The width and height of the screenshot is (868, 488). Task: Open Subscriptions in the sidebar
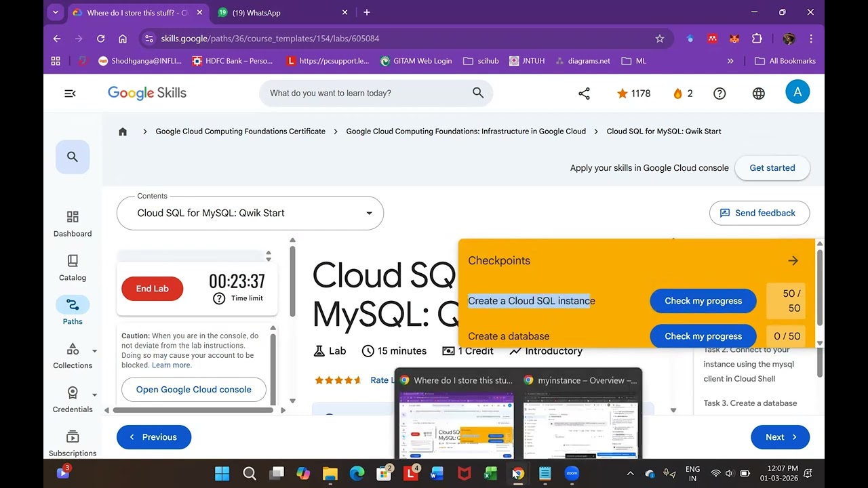pyautogui.click(x=73, y=443)
